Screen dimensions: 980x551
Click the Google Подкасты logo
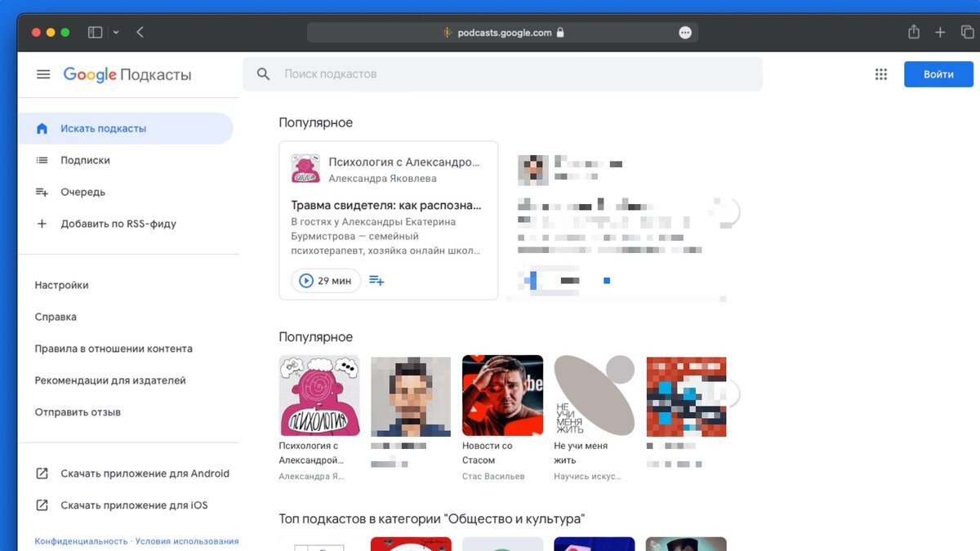[x=127, y=75]
